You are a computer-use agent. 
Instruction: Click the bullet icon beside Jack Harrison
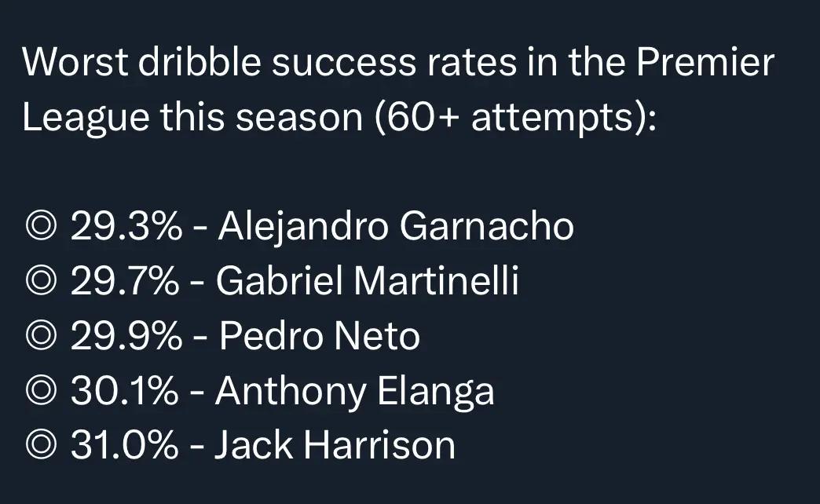pos(41,445)
